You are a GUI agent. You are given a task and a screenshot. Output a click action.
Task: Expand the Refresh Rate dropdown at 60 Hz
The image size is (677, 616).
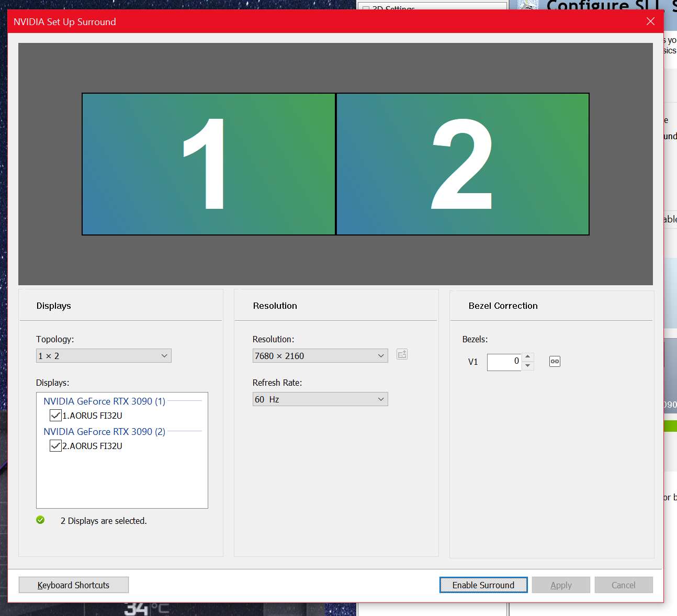(x=320, y=399)
